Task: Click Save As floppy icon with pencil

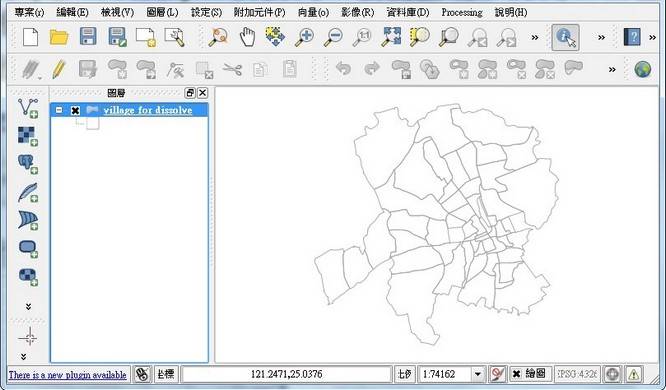Action: [x=117, y=37]
